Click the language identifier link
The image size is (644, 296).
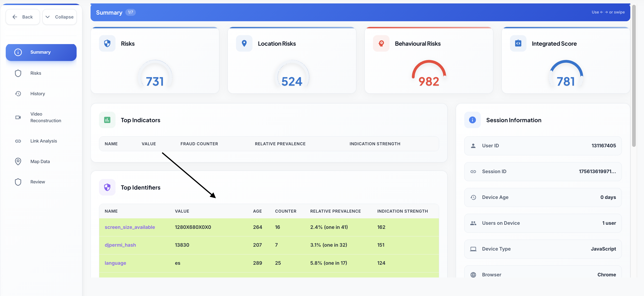point(115,263)
